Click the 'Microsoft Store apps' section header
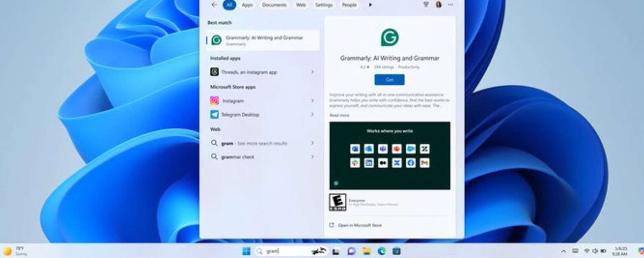 233,87
